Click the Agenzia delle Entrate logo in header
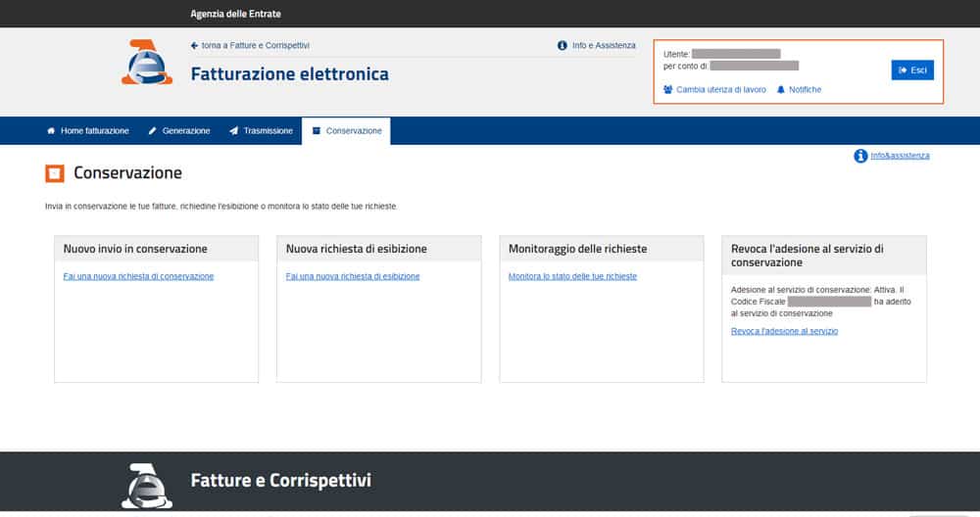Screen dimensions: 980x517 [147, 63]
